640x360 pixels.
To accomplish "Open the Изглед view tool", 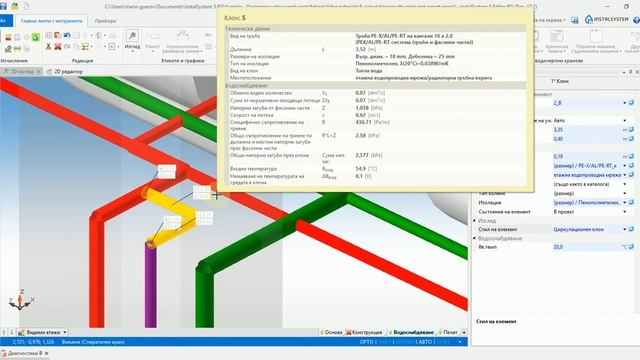I will pyautogui.click(x=132, y=40).
